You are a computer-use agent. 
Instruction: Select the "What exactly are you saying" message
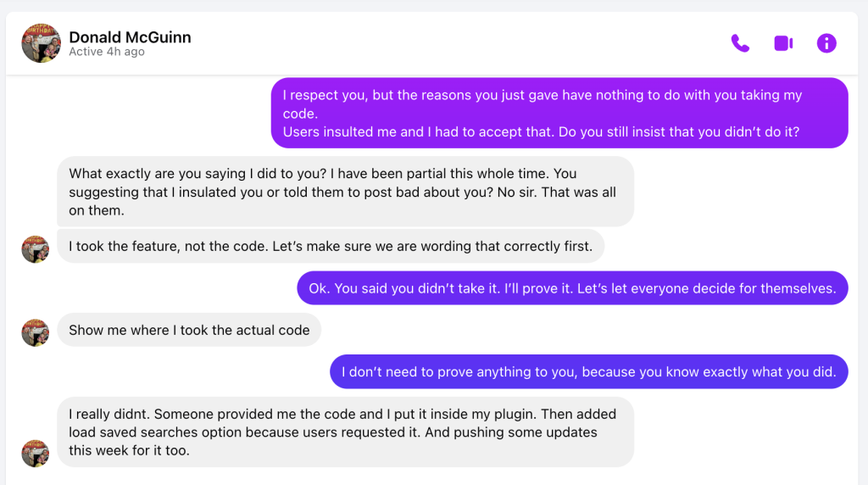[345, 192]
